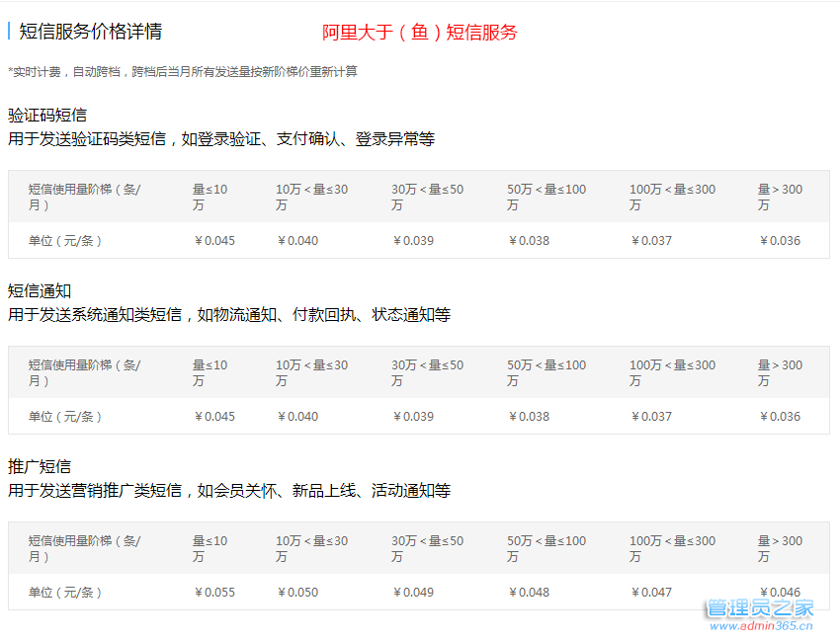Click 100万<量≤300万 header in 推广短信 table

tap(672, 549)
